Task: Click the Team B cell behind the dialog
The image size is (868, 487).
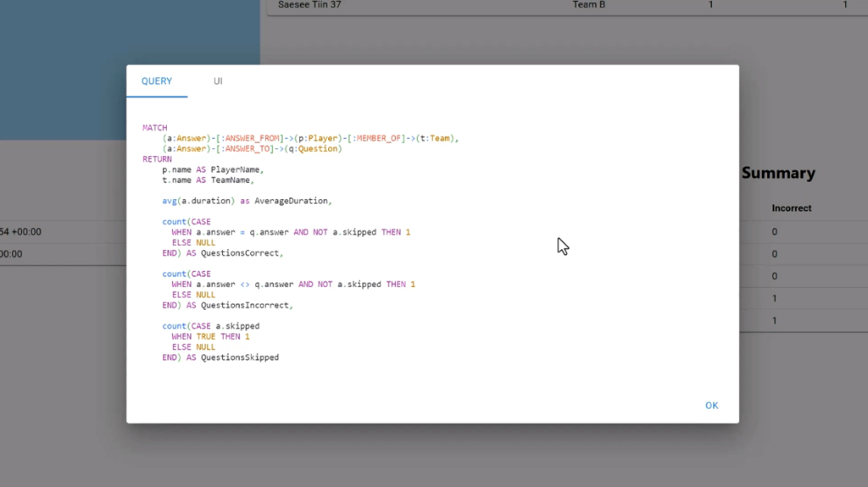Action: point(588,5)
